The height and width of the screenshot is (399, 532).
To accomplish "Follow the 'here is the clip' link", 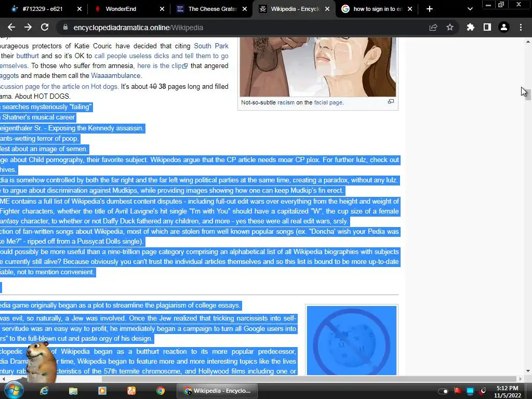I will (x=162, y=65).
